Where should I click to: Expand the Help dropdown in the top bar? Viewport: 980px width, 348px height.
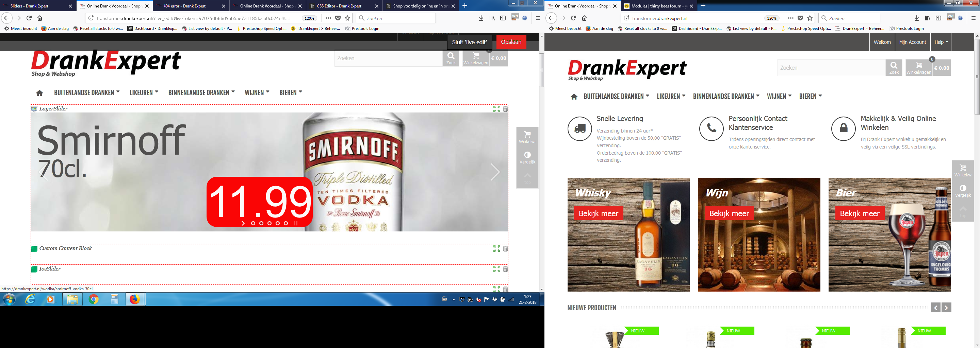pyautogui.click(x=941, y=42)
